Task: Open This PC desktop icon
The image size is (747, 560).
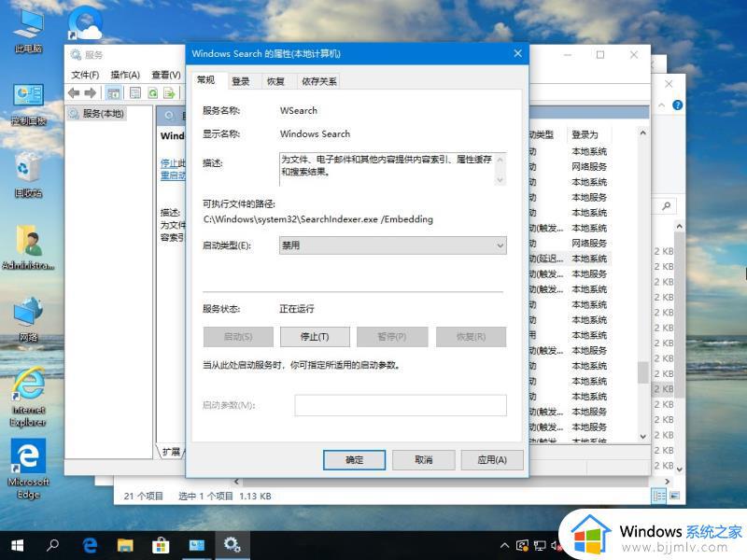Action: tap(28, 32)
